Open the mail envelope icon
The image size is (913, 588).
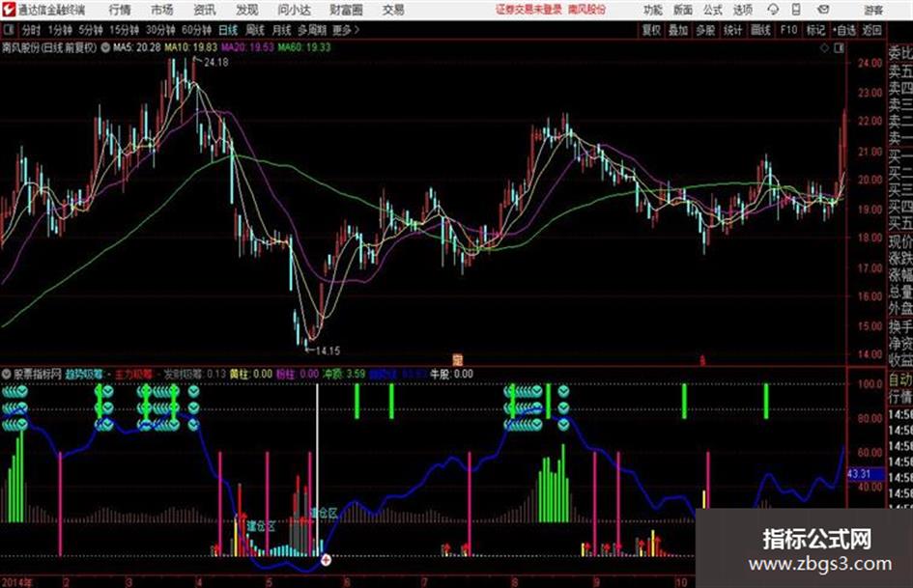(823, 10)
